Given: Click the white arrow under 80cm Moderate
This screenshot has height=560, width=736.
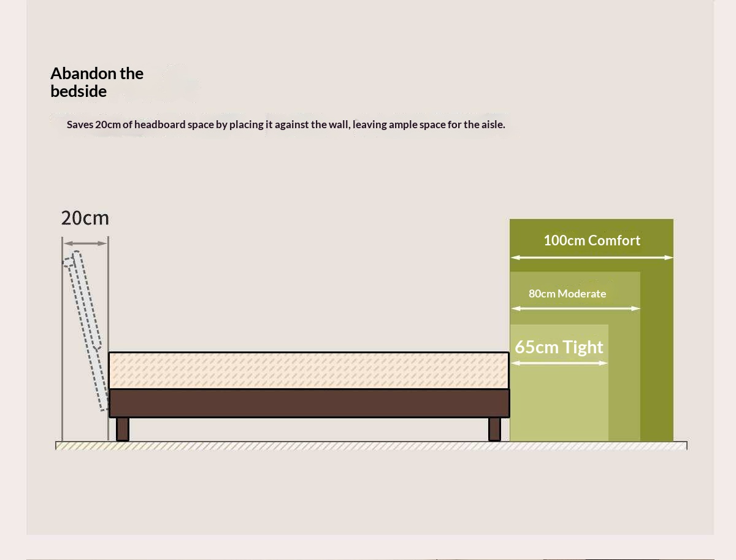Looking at the screenshot, I should coord(575,309).
